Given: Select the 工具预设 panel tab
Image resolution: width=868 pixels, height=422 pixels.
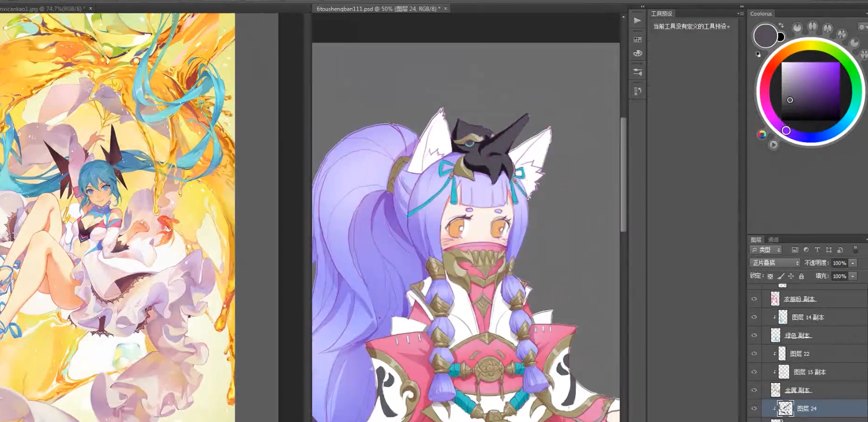Looking at the screenshot, I should coord(661,13).
